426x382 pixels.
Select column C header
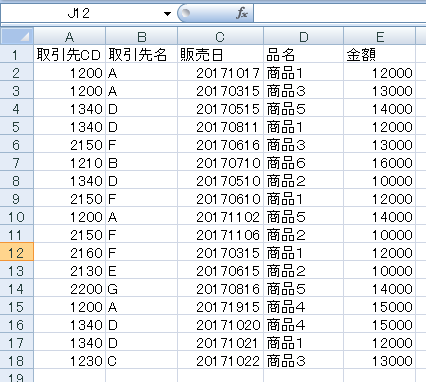point(220,37)
